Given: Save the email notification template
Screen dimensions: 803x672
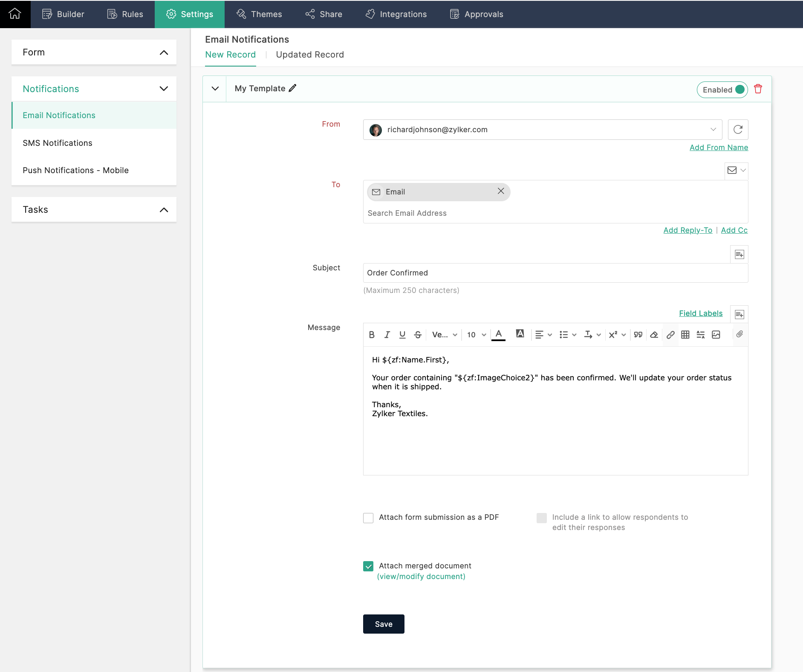Looking at the screenshot, I should (384, 624).
